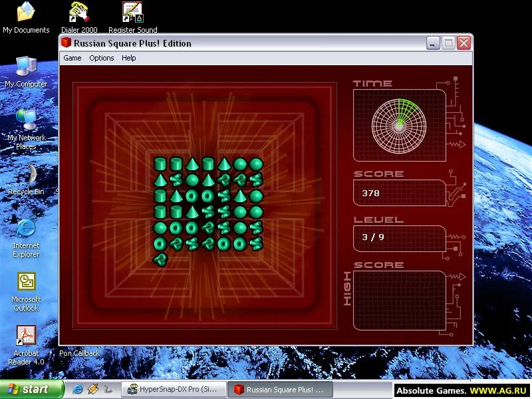Pick the only spring piece in the third row

click(x=224, y=196)
